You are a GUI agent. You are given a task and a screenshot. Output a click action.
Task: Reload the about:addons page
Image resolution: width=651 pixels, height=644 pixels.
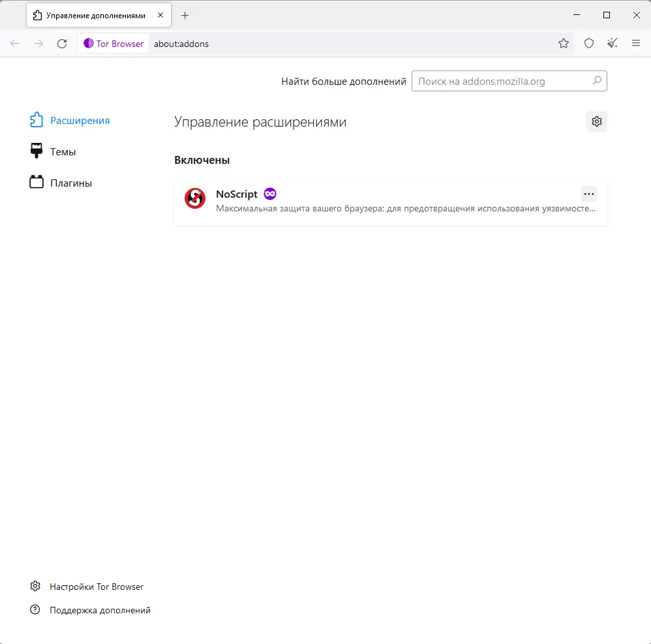tap(62, 44)
